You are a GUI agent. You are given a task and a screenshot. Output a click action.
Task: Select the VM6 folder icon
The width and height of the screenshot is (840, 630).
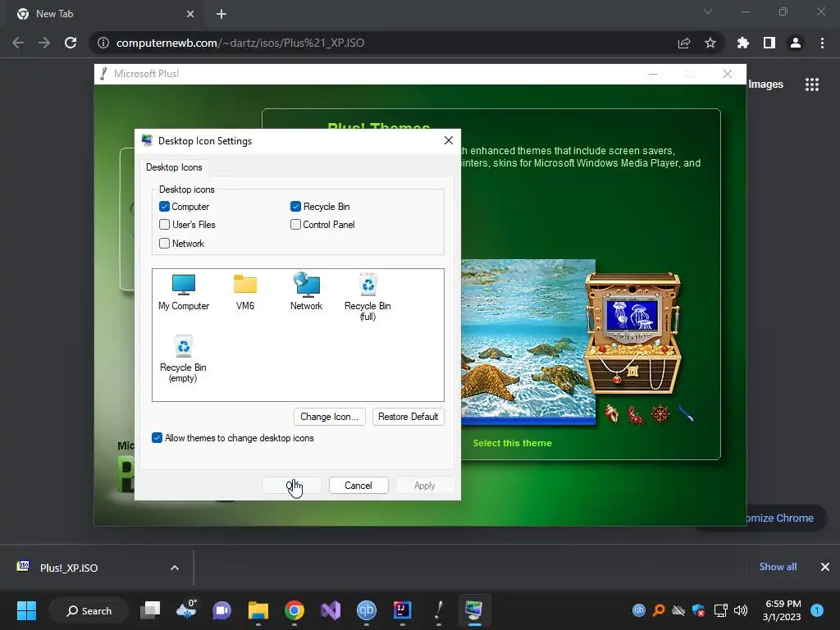click(244, 291)
